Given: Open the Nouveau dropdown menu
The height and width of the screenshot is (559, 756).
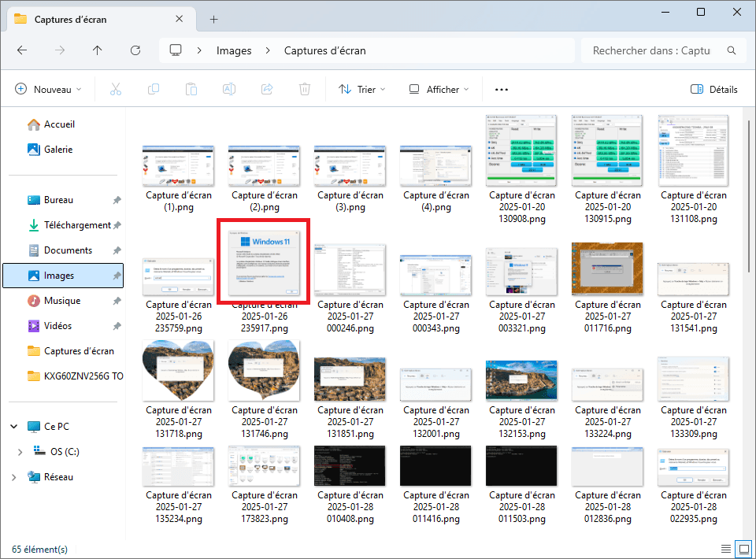Looking at the screenshot, I should tap(48, 89).
